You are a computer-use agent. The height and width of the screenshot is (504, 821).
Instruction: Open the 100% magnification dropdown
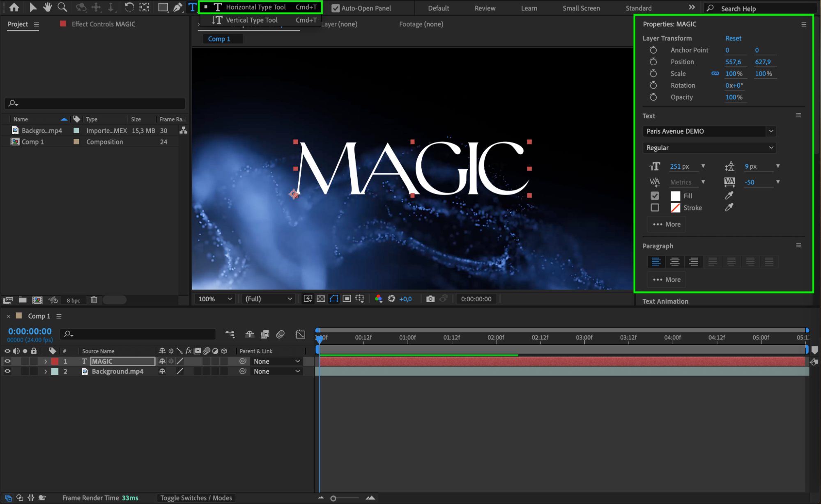click(x=215, y=299)
